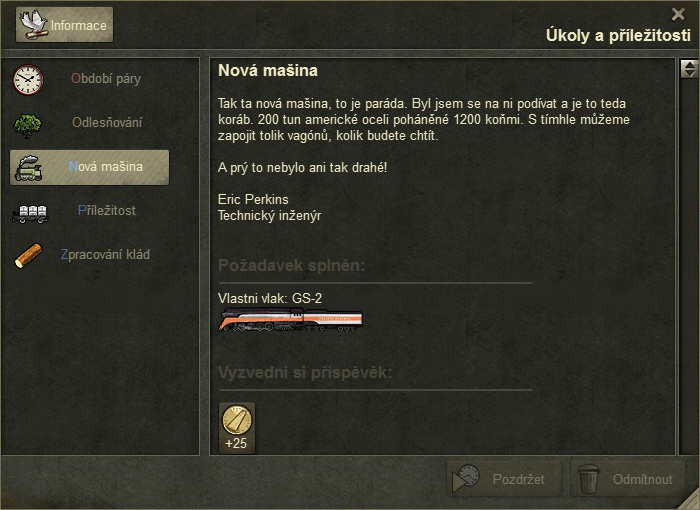Select the Nová mašina task label
Image resolution: width=700 pixels, height=510 pixels.
[106, 167]
